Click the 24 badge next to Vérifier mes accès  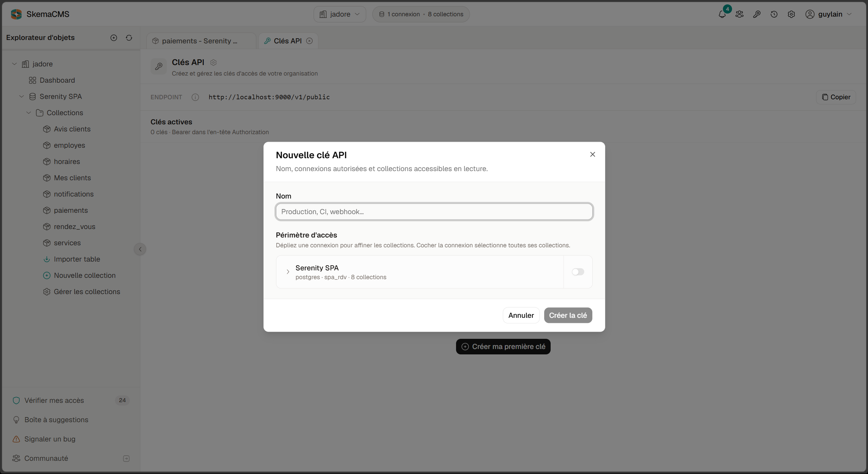click(122, 400)
